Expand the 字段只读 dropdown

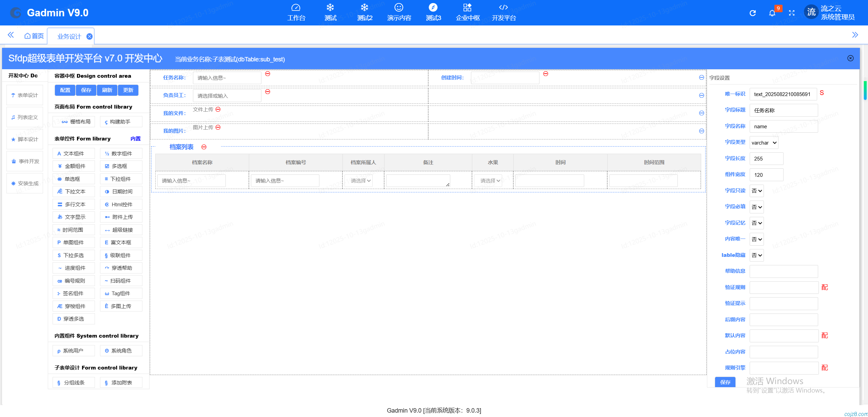coord(756,191)
